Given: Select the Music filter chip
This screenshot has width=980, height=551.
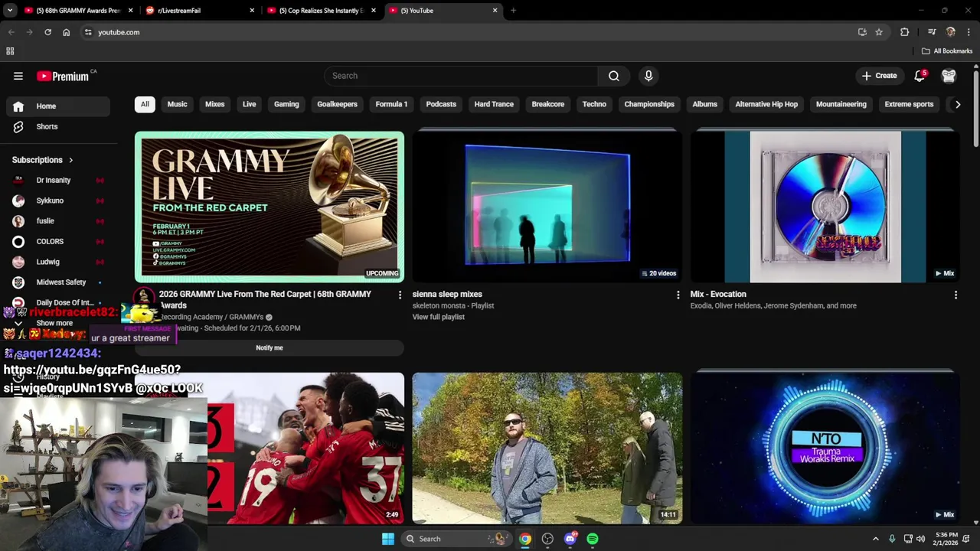Looking at the screenshot, I should (x=177, y=104).
